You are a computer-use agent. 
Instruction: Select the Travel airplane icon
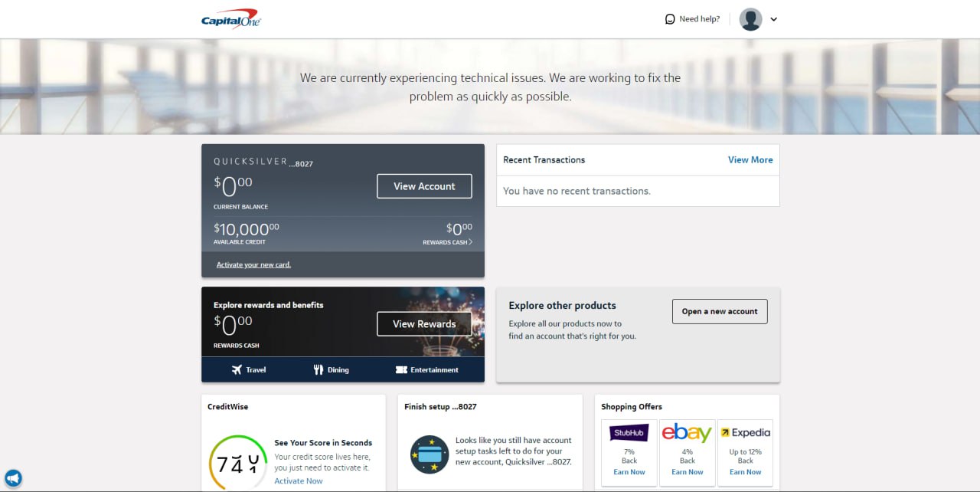237,369
